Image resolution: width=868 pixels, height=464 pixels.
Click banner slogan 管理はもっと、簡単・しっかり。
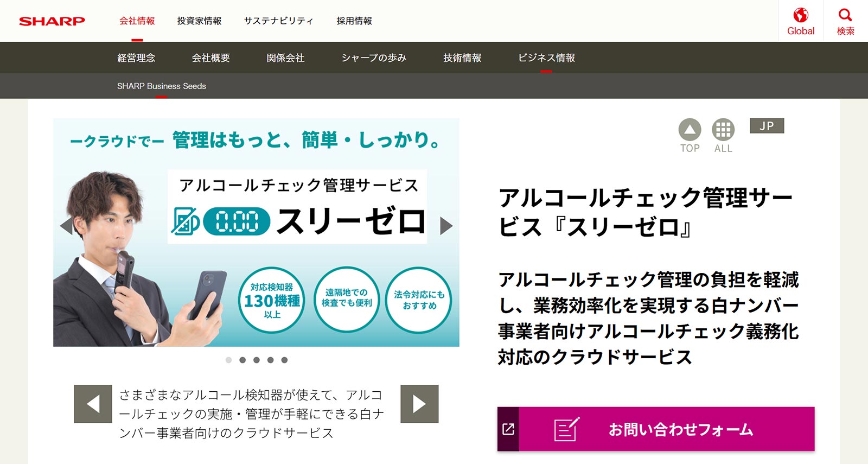(307, 140)
